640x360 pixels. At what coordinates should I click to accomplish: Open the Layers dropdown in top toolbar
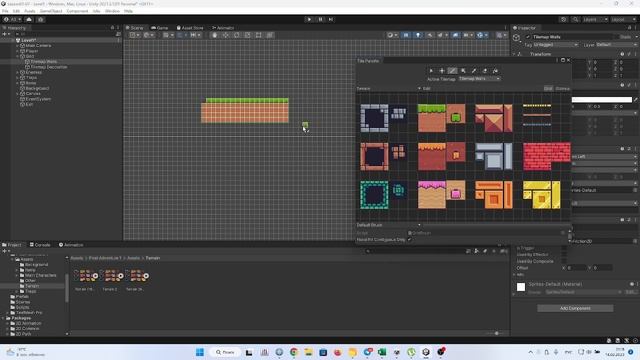[595, 19]
